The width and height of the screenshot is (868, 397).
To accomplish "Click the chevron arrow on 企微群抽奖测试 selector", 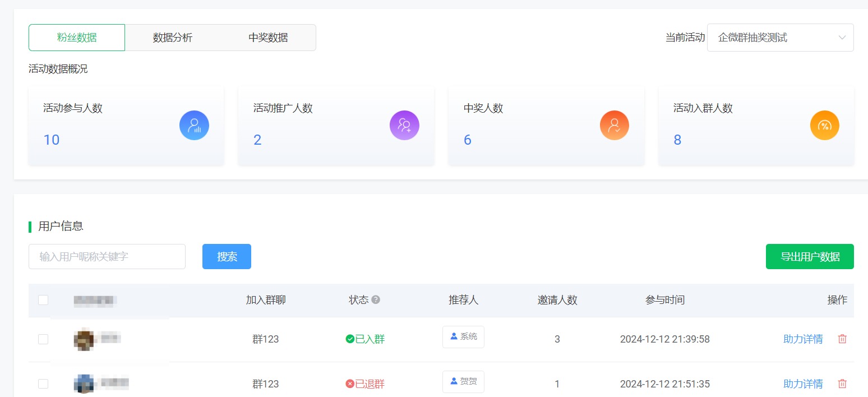I will coord(842,37).
